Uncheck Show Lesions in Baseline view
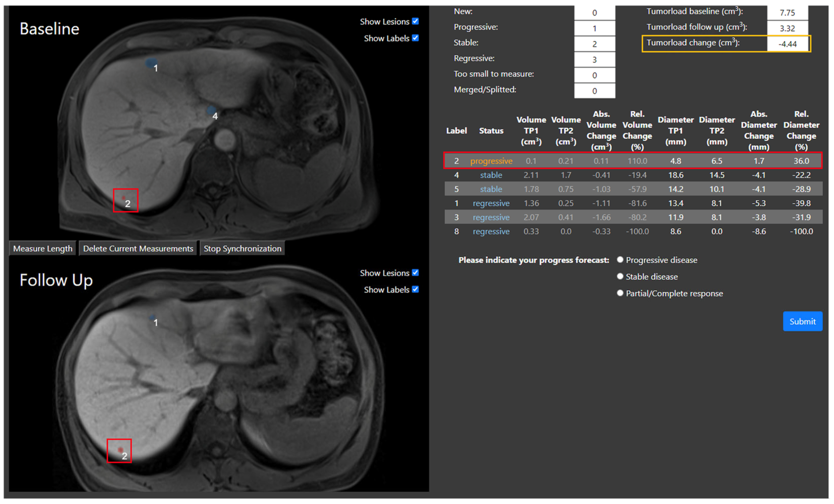 (x=415, y=21)
